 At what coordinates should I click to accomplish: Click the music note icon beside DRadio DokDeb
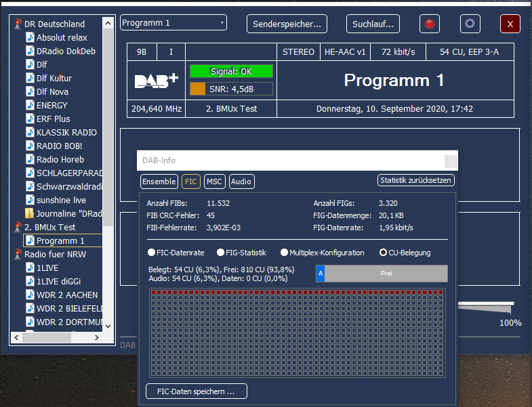[30, 51]
